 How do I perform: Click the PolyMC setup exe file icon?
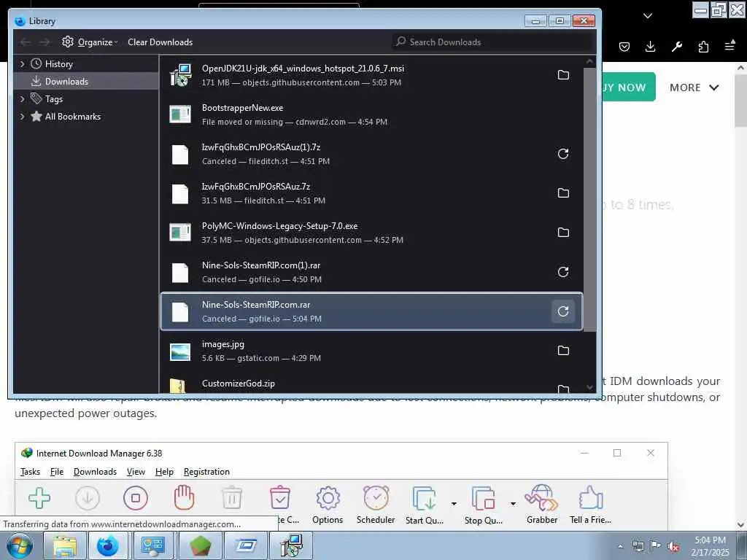point(180,233)
